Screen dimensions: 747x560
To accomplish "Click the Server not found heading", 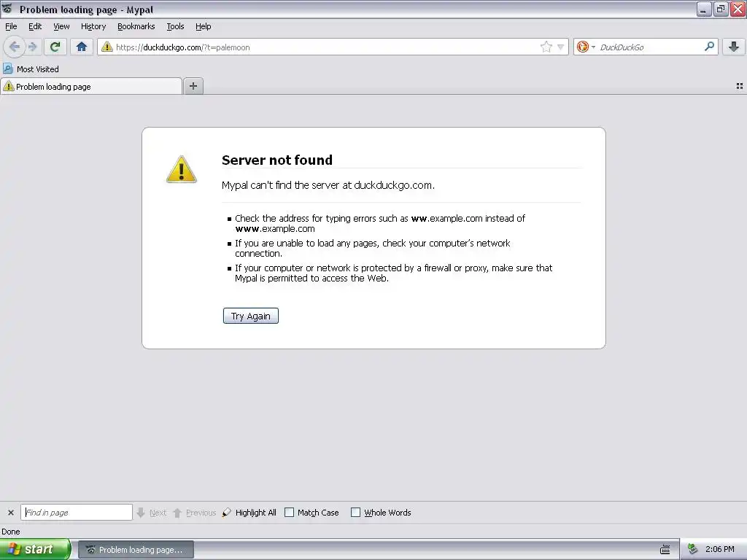I will [276, 160].
